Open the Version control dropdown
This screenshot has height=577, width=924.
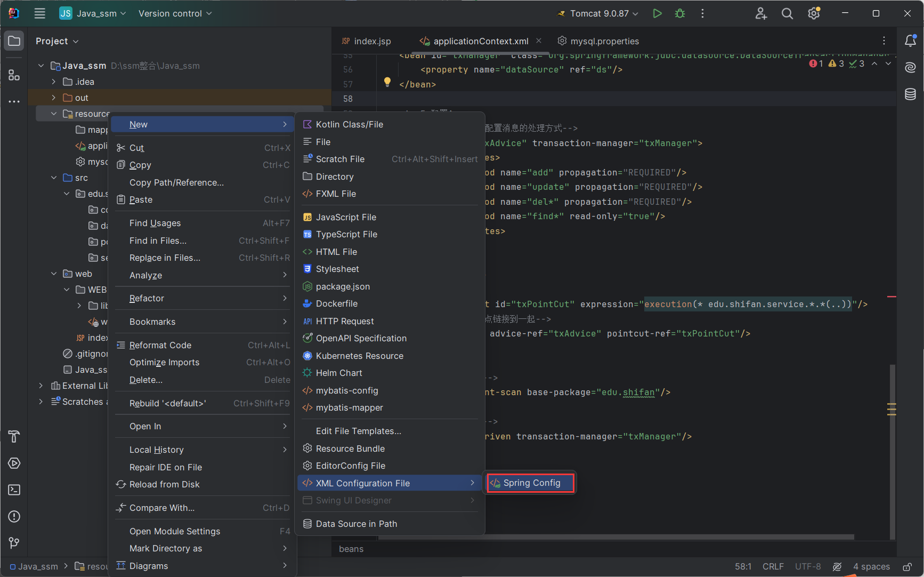point(175,13)
